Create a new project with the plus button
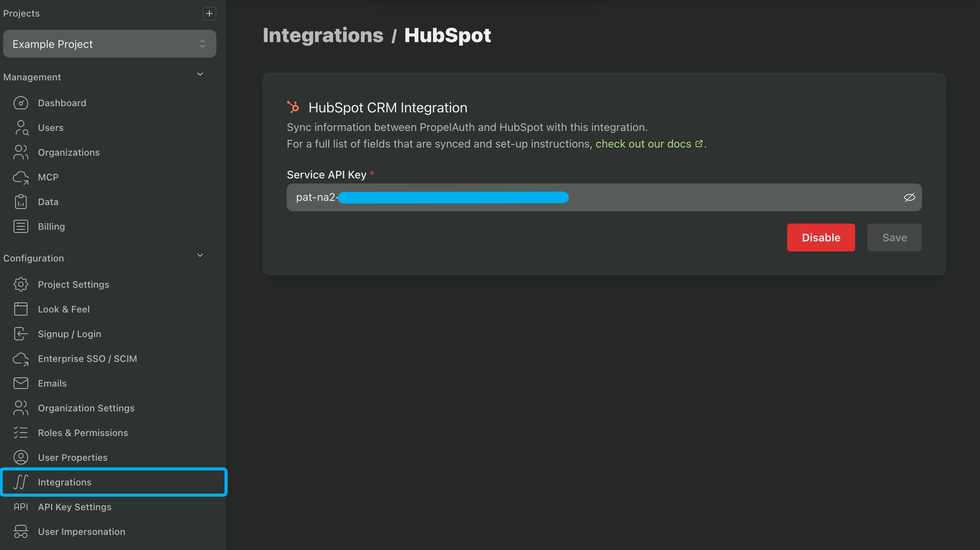The image size is (980, 550). click(x=209, y=14)
